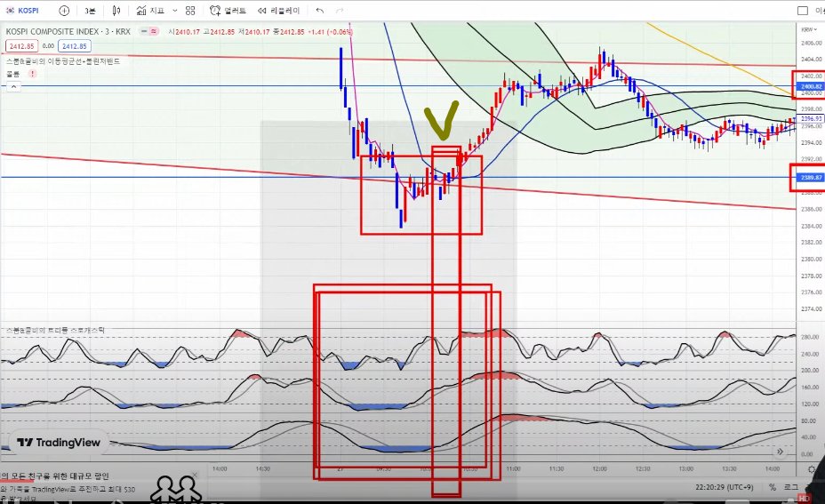The height and width of the screenshot is (504, 825).
Task: Select the 이동평균선+볼린저밴드 indicator legend
Action: [63, 61]
